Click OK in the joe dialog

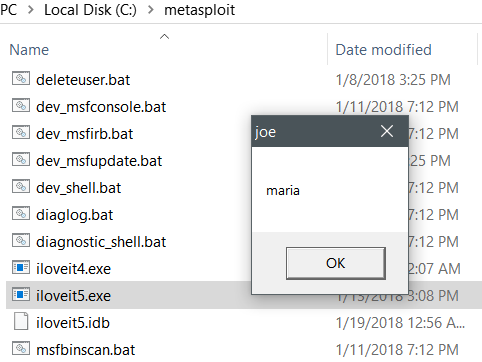pyautogui.click(x=336, y=263)
